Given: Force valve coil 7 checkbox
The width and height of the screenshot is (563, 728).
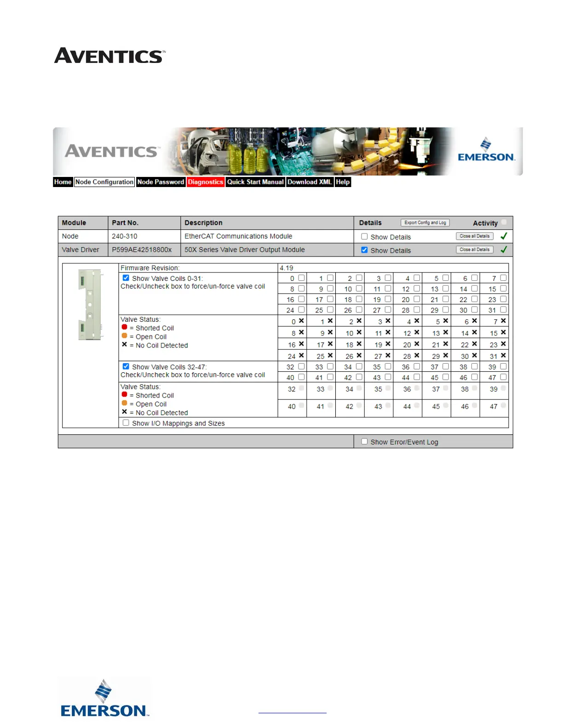Looking at the screenshot, I should point(503,278).
